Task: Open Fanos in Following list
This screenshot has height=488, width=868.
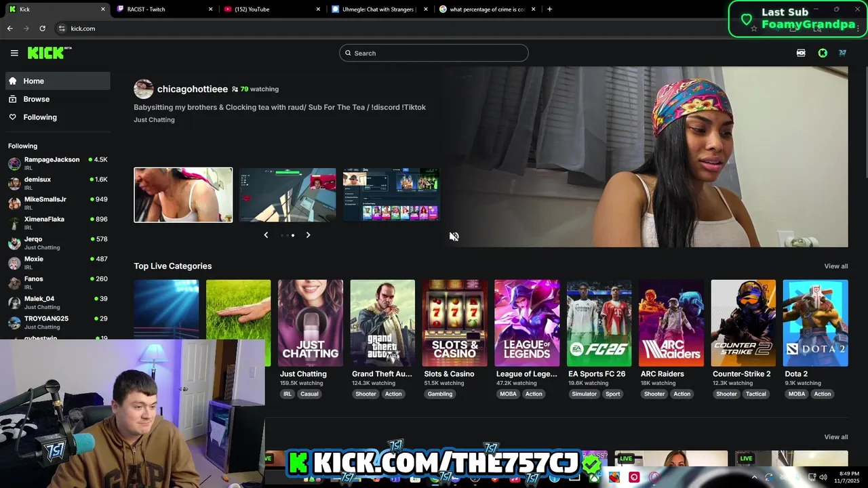Action: pos(58,282)
